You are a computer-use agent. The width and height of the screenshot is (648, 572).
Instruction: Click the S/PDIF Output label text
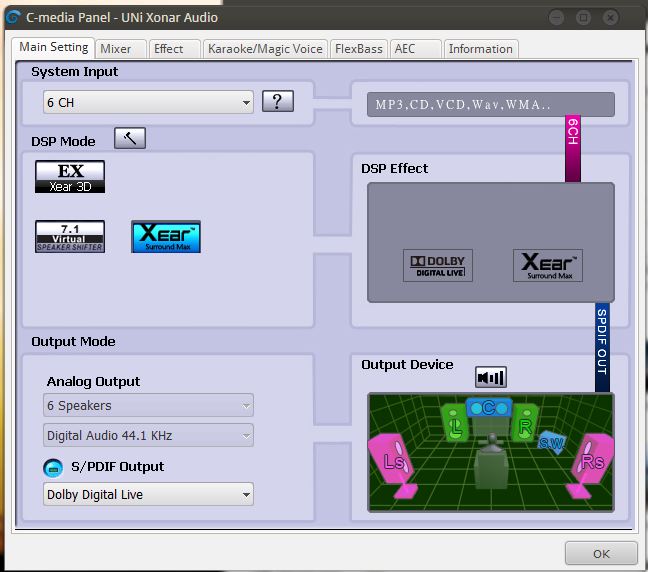[x=117, y=467]
